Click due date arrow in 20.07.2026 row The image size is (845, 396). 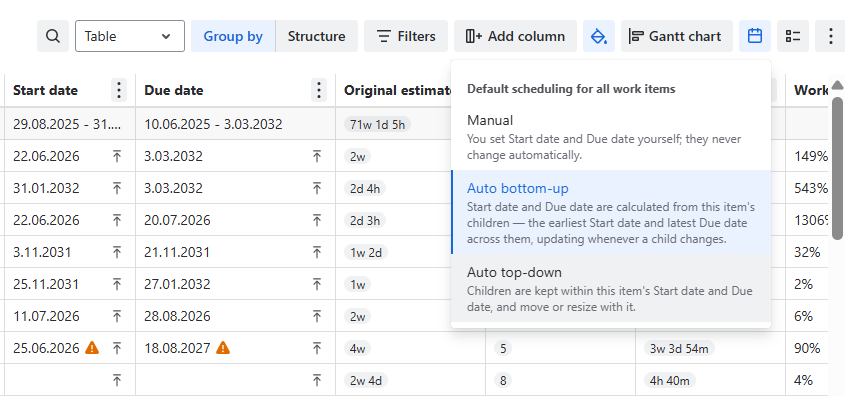tap(317, 220)
